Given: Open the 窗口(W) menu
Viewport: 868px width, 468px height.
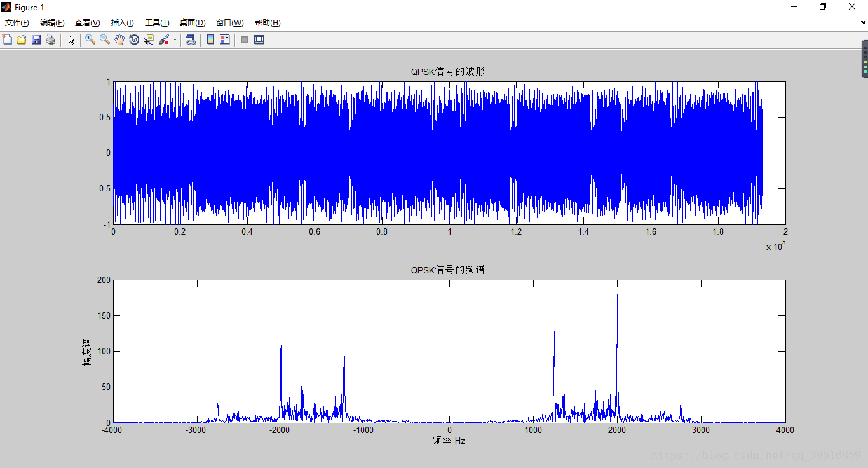Looking at the screenshot, I should [230, 23].
